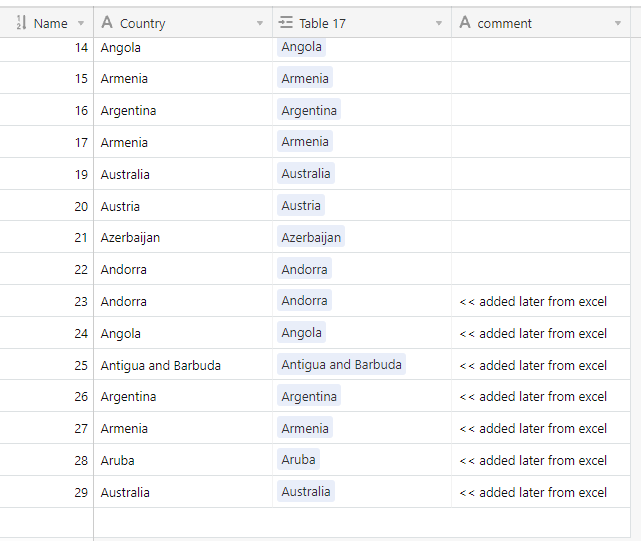This screenshot has height=541, width=641.
Task: Click the Country column text-type icon
Action: 107,22
